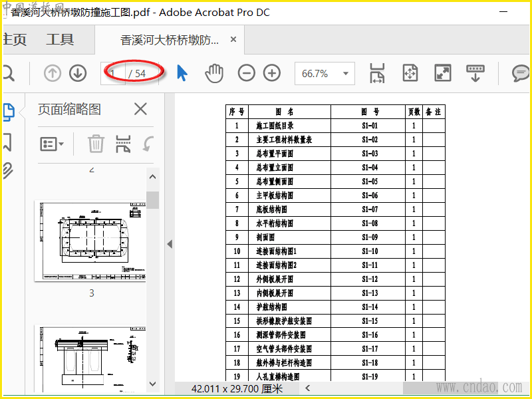Image resolution: width=532 pixels, height=399 pixels.
Task: Click the thumbnail panel scrollbar thumb
Action: click(153, 200)
